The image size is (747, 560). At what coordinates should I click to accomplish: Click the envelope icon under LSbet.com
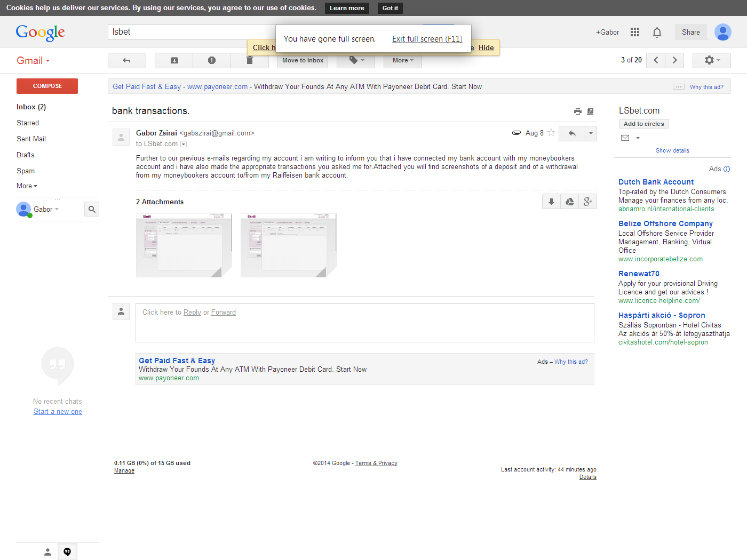[x=625, y=138]
